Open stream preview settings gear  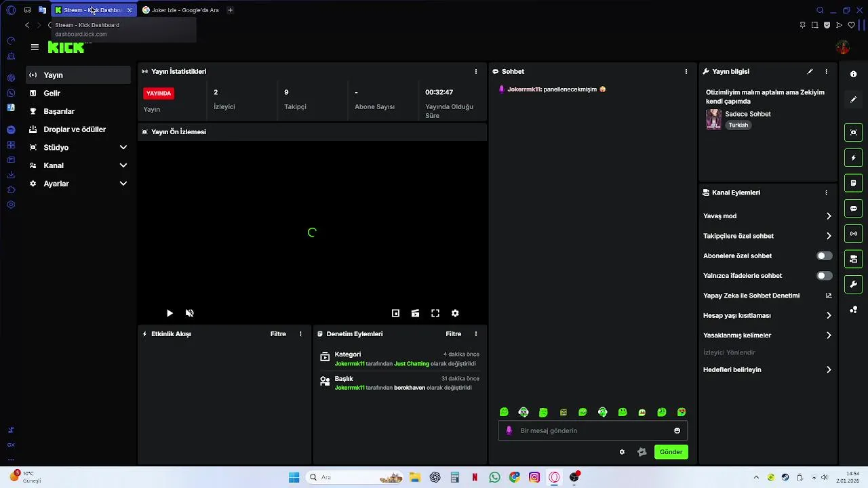coord(455,313)
